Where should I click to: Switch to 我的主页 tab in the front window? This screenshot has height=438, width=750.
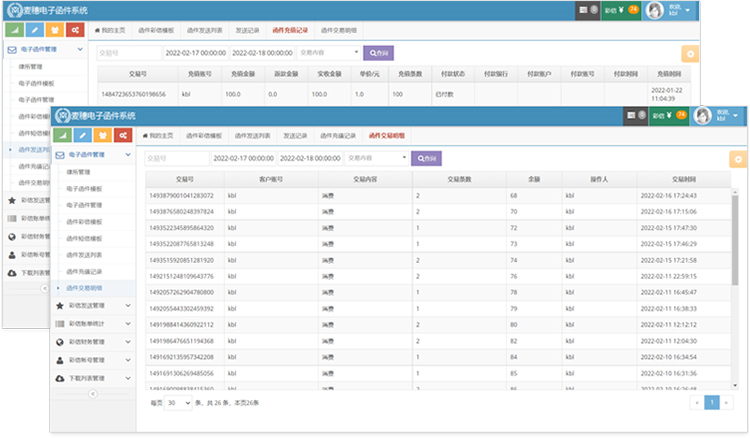159,134
